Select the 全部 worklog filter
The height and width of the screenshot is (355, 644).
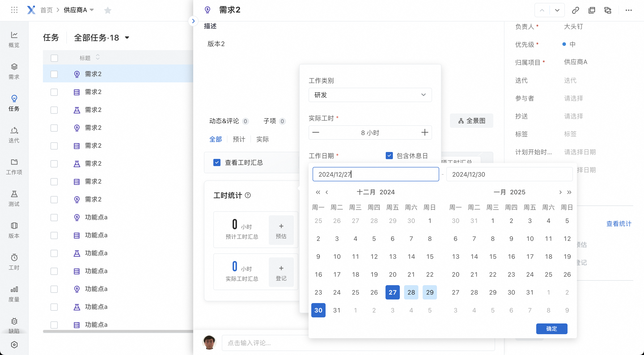[216, 139]
